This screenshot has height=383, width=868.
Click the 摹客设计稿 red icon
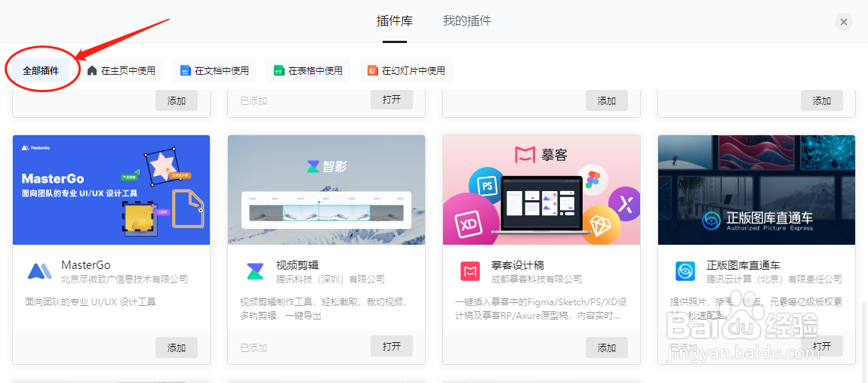[470, 271]
